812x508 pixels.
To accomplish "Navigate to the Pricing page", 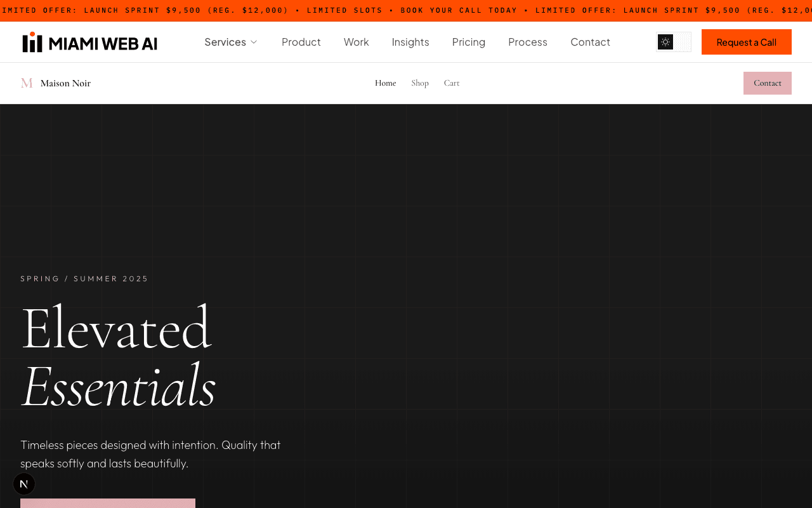I will pos(468,43).
